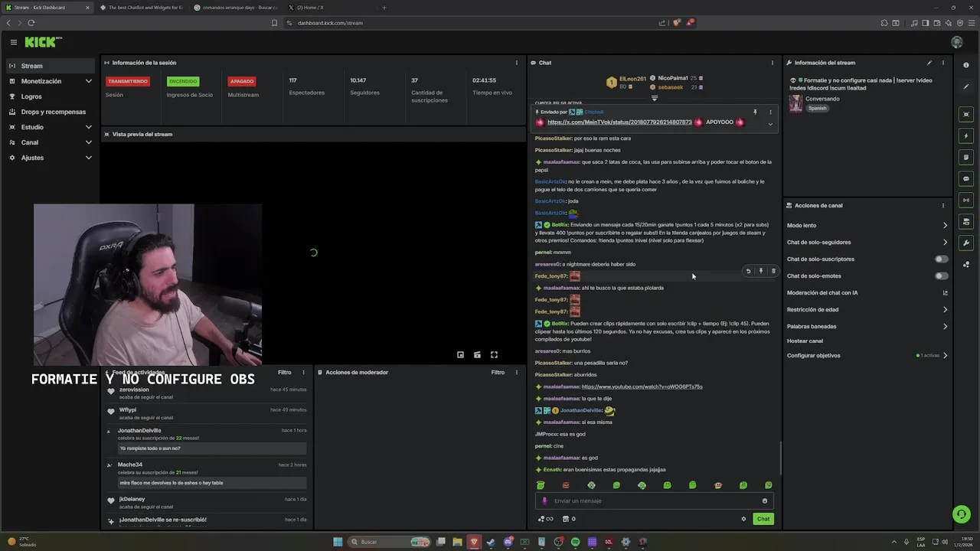The height and width of the screenshot is (551, 980).
Task: Click the Spanish language tag
Action: pyautogui.click(x=818, y=108)
